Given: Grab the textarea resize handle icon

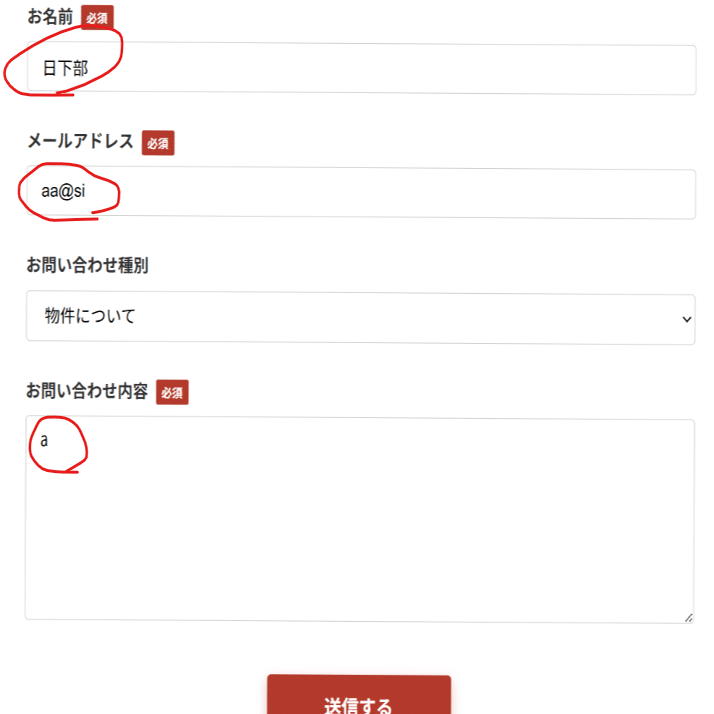Looking at the screenshot, I should tap(688, 617).
